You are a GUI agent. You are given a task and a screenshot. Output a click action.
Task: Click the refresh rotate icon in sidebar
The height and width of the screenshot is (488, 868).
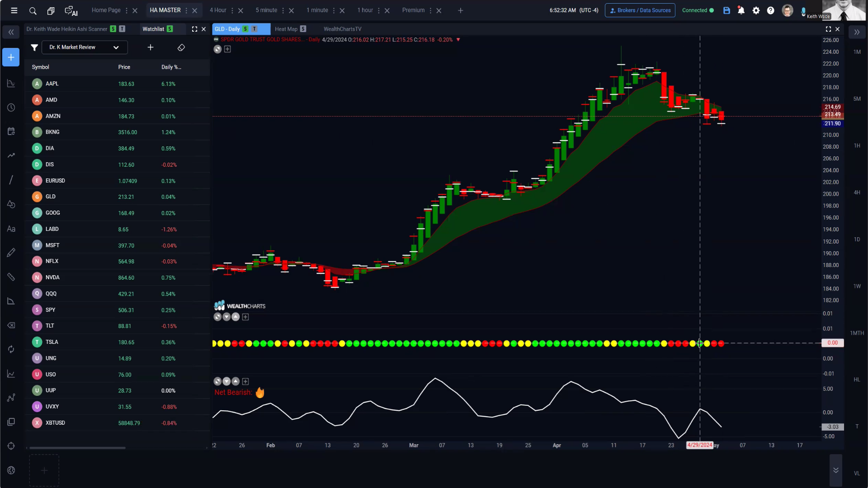click(x=11, y=349)
